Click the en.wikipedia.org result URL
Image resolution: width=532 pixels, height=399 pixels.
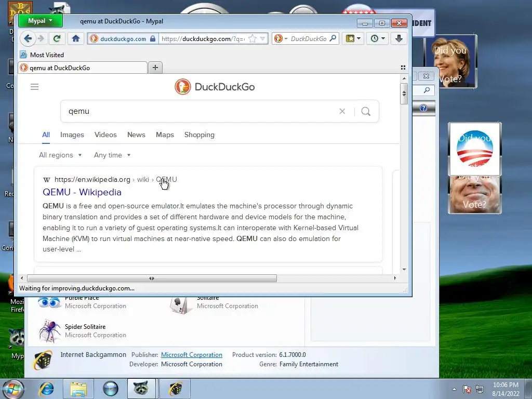(x=92, y=179)
